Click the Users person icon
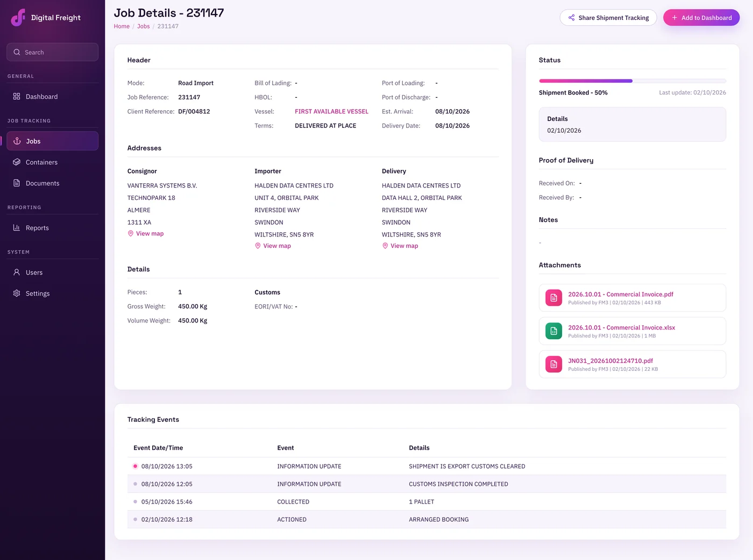 17,272
